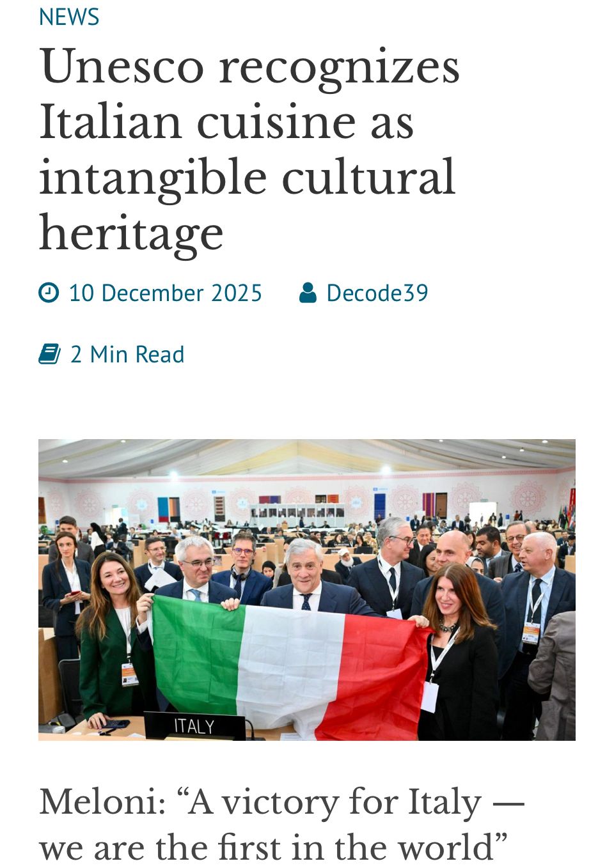This screenshot has height=868, width=614.
Task: Open the Decode39 author page
Action: (377, 293)
